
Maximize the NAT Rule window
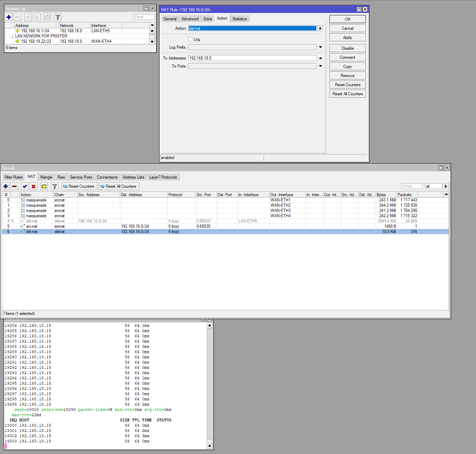pyautogui.click(x=359, y=9)
